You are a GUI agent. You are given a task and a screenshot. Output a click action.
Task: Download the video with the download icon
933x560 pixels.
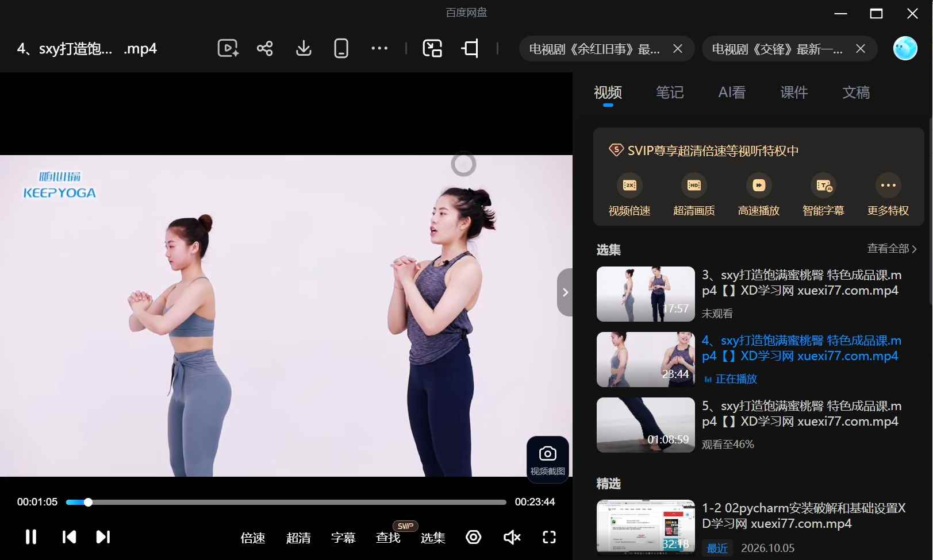[x=304, y=49]
